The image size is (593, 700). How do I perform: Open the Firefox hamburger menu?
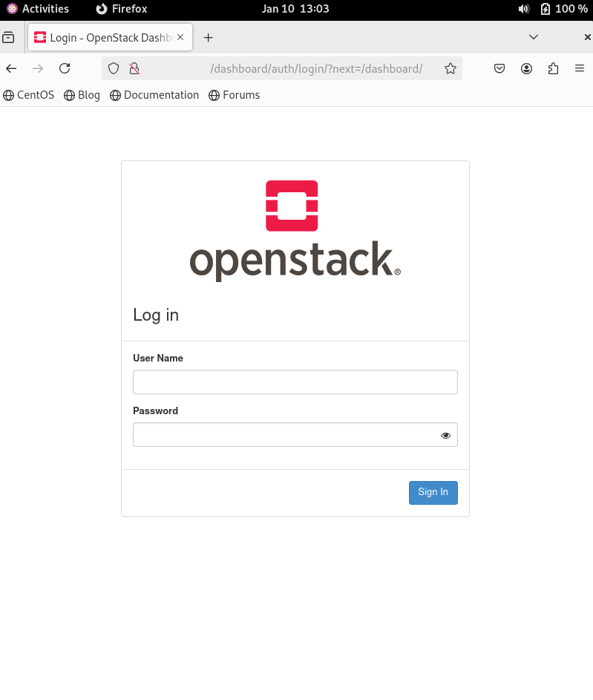coord(580,68)
